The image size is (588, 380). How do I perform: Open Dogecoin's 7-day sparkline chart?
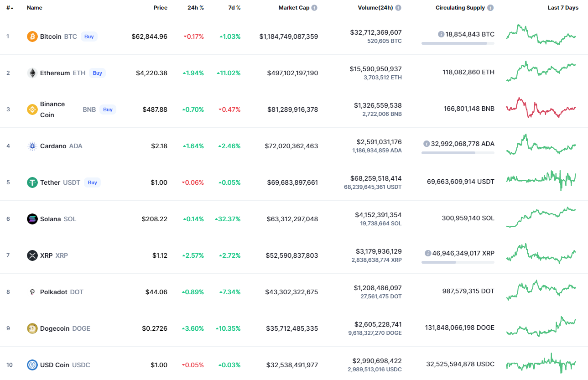541,327
